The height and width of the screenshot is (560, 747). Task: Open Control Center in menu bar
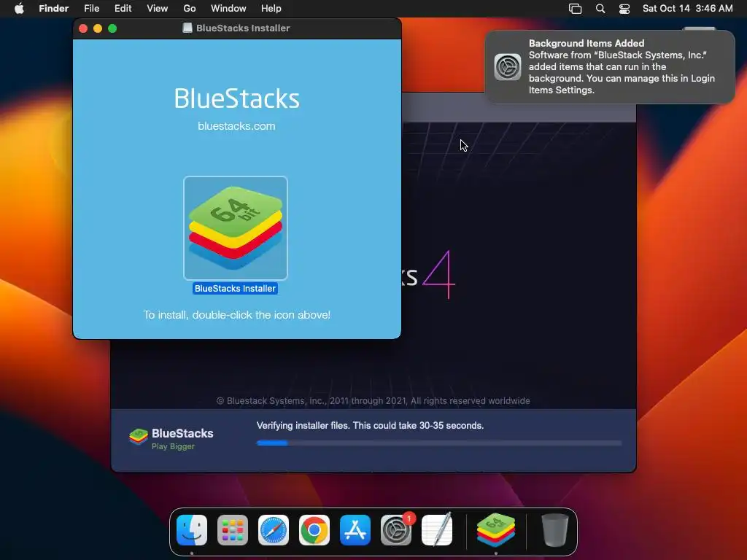click(624, 9)
